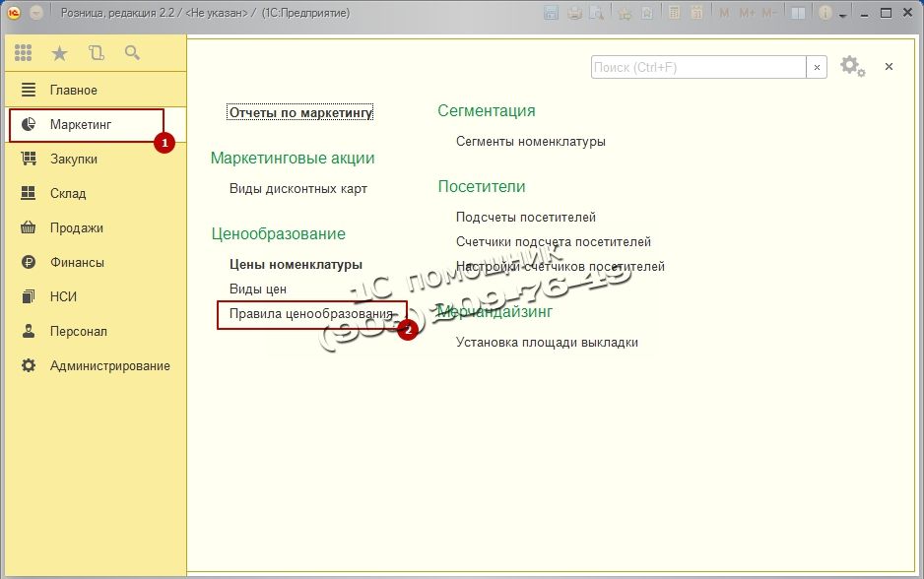
Task: Open Правила ценообразования link
Action: click(x=310, y=313)
